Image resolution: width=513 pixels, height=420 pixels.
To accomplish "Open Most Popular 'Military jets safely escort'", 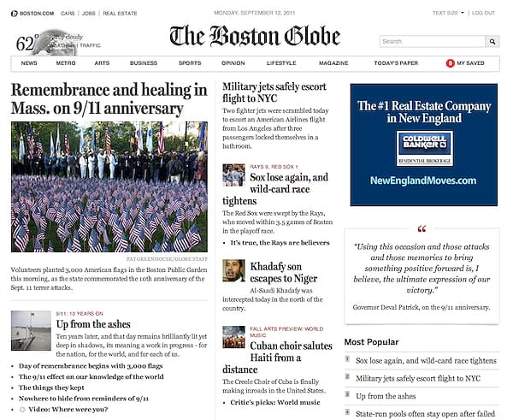I will (418, 378).
